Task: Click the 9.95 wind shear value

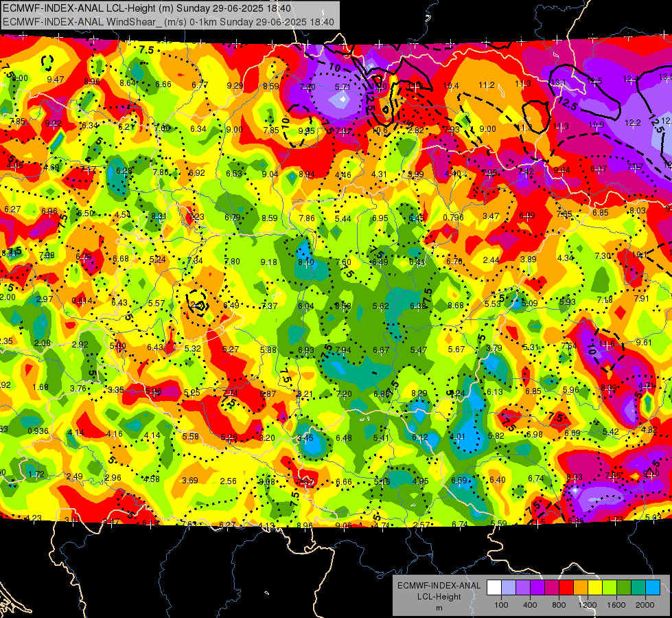Action: pyautogui.click(x=306, y=130)
